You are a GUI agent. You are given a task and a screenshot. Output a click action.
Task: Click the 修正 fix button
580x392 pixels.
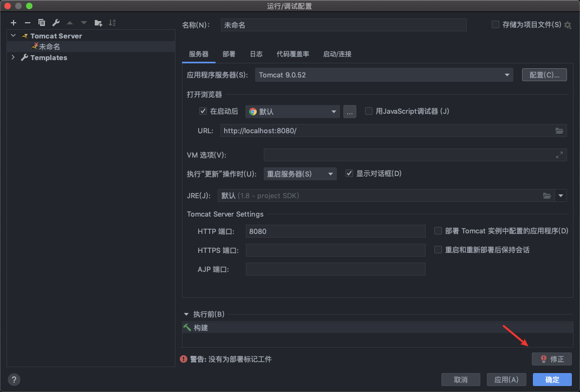(551, 359)
